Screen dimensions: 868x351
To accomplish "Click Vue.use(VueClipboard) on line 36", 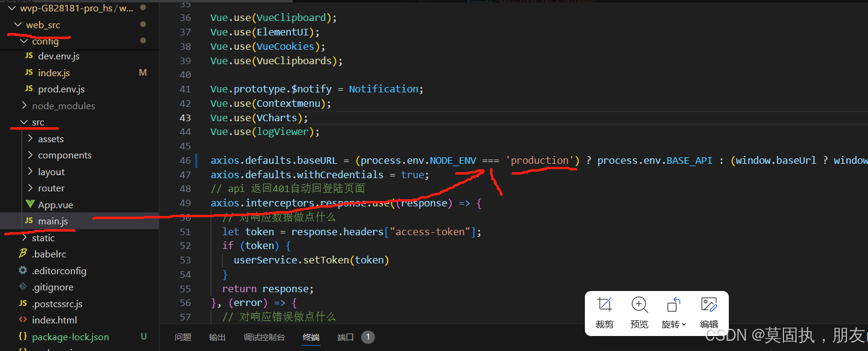I will pos(274,18).
